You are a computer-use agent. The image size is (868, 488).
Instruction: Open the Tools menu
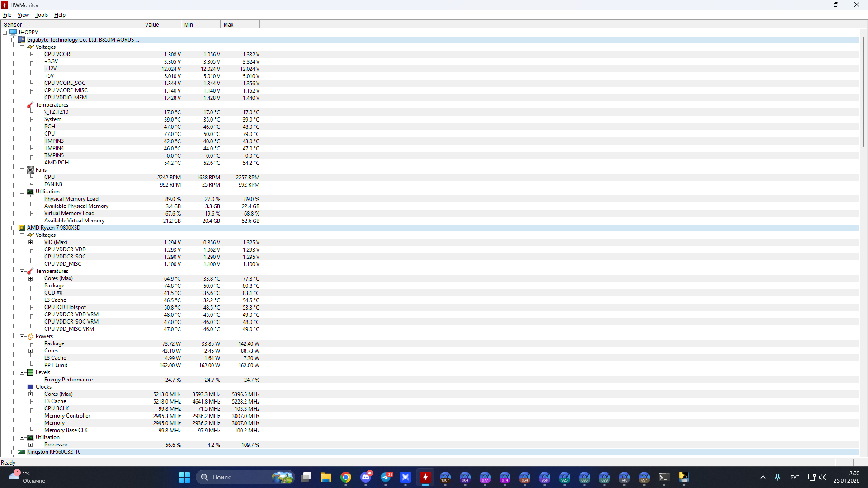[x=41, y=15]
